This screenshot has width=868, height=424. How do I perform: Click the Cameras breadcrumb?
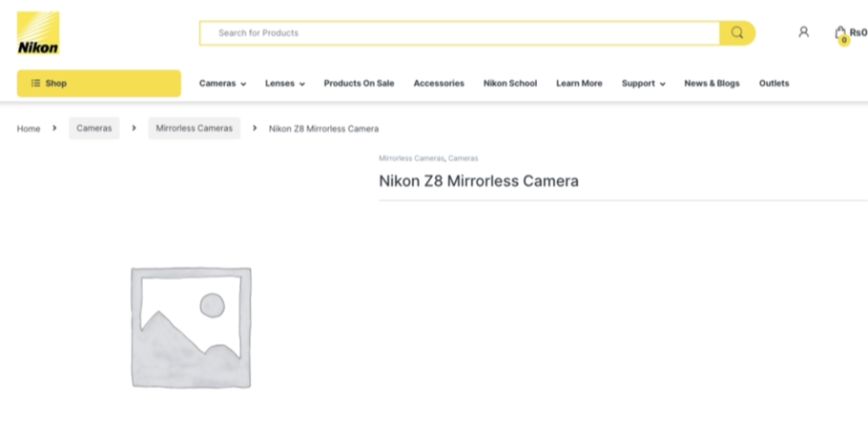pos(94,129)
